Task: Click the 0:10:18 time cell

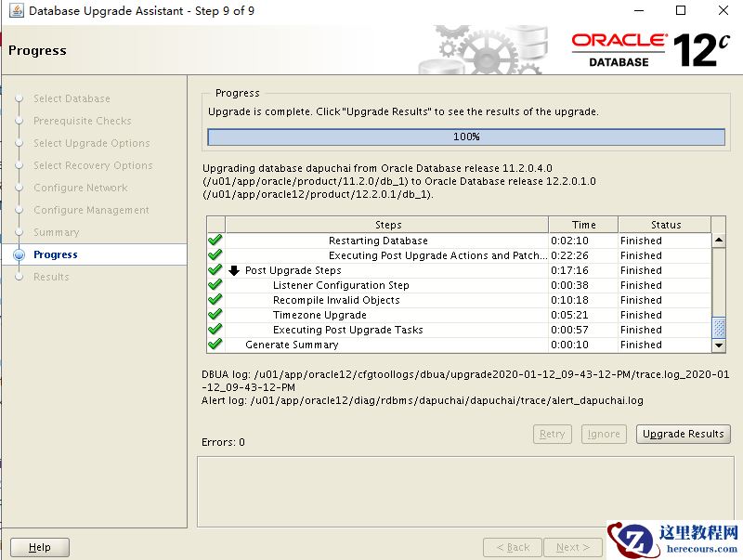Action: pos(583,300)
